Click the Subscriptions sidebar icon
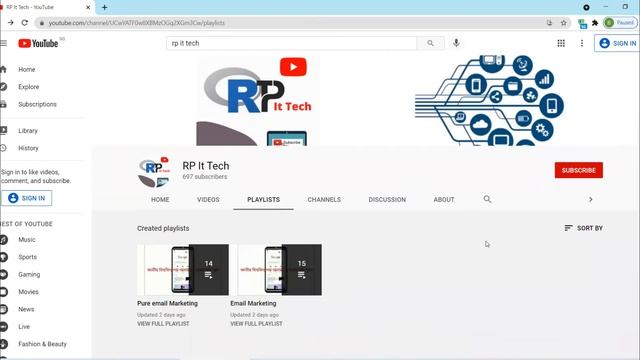 (3, 104)
